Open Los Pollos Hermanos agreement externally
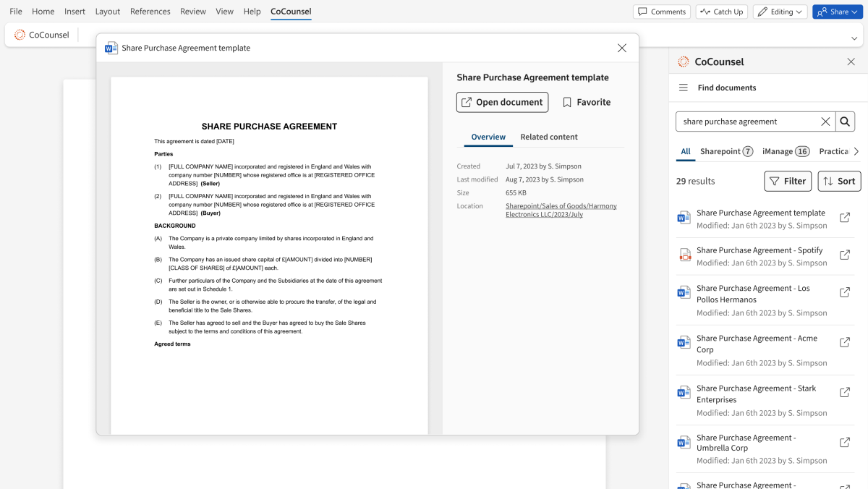The image size is (868, 489). [x=845, y=292]
